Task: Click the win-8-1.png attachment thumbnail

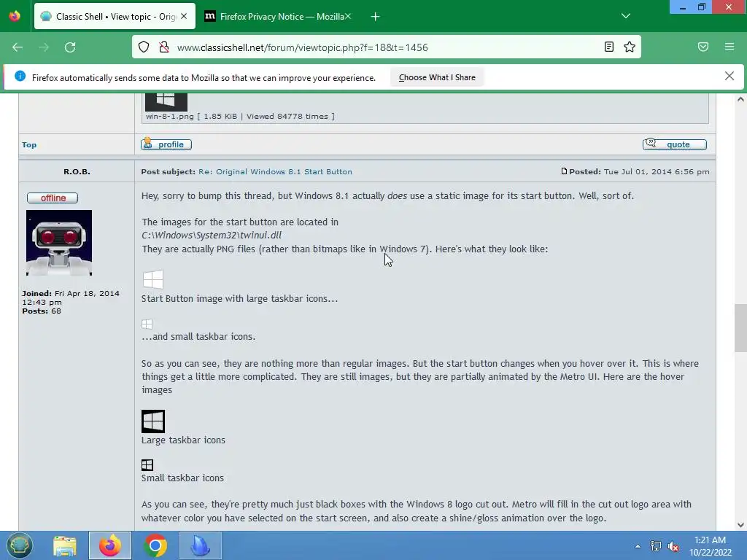Action: (166, 101)
